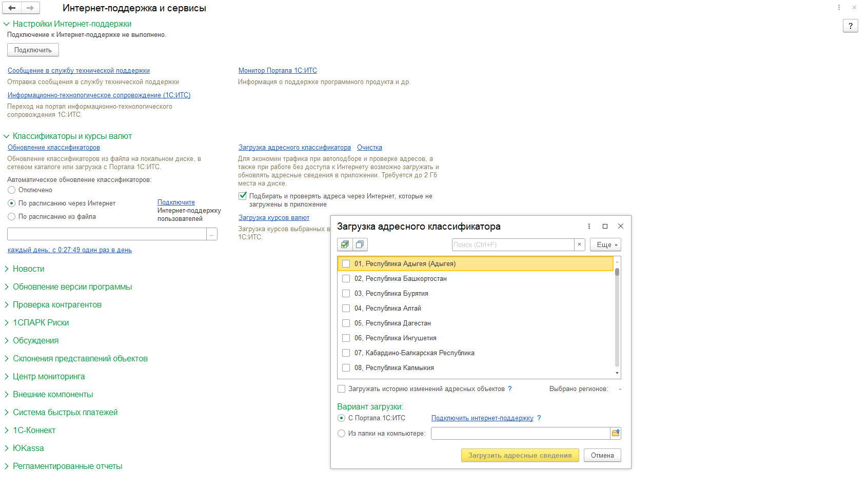Open Обновление классификаторов link
Viewport: 868px width, 491px height.
coord(54,148)
